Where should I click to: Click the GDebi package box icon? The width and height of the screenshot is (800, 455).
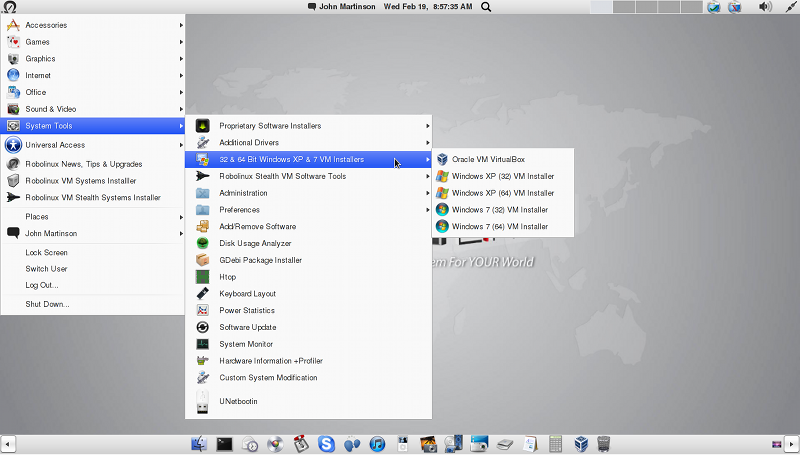[x=203, y=260]
